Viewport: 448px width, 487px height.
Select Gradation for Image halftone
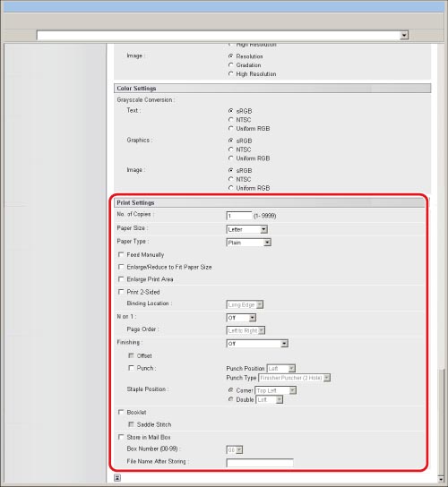pyautogui.click(x=230, y=65)
